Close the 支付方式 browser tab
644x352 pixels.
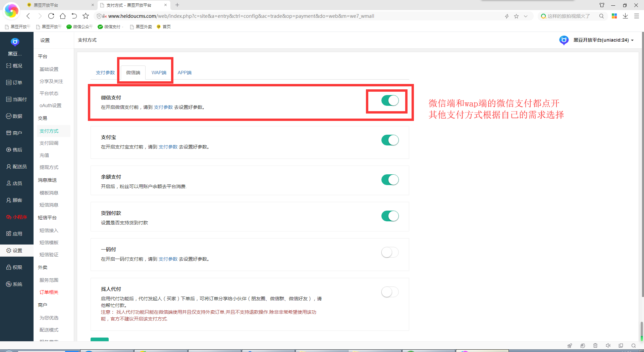click(165, 5)
